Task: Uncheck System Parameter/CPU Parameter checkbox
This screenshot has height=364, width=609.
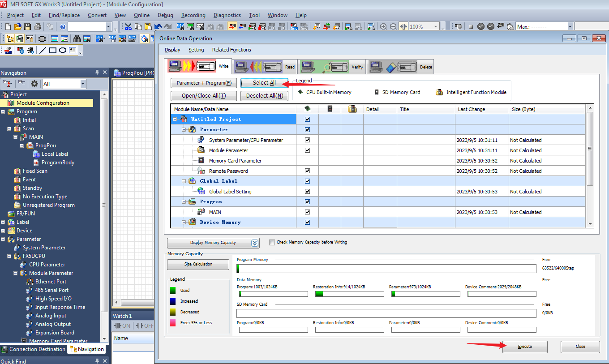Action: pos(307,140)
